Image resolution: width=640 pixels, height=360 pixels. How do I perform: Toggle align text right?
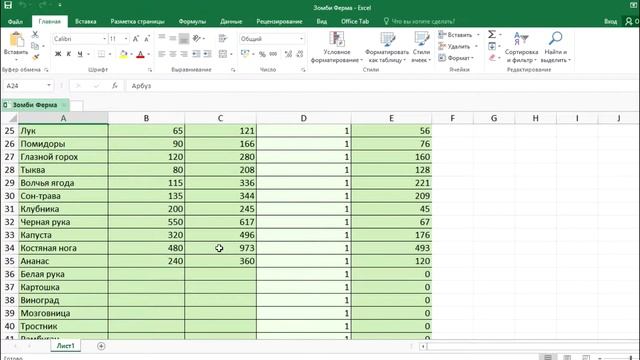[x=184, y=54]
